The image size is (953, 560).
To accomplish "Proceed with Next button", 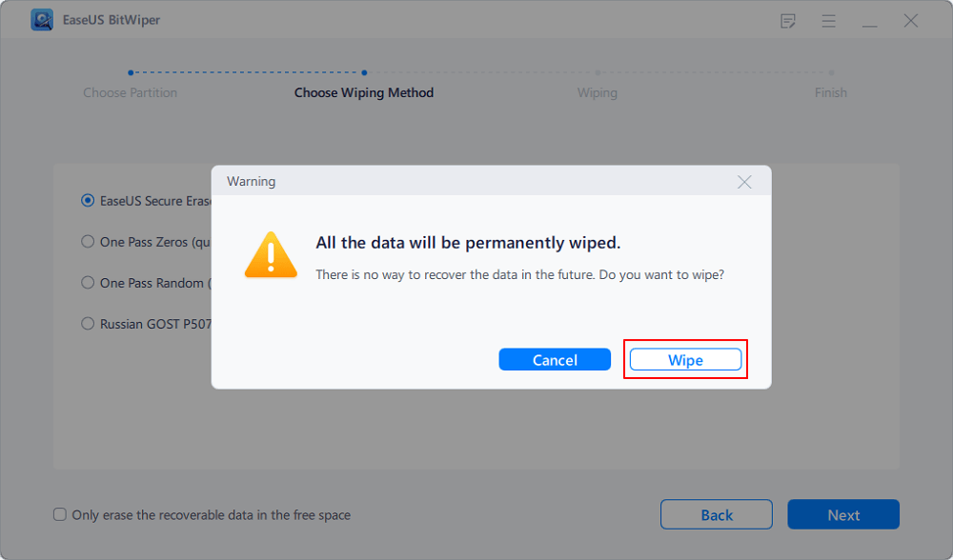I will coord(842,513).
